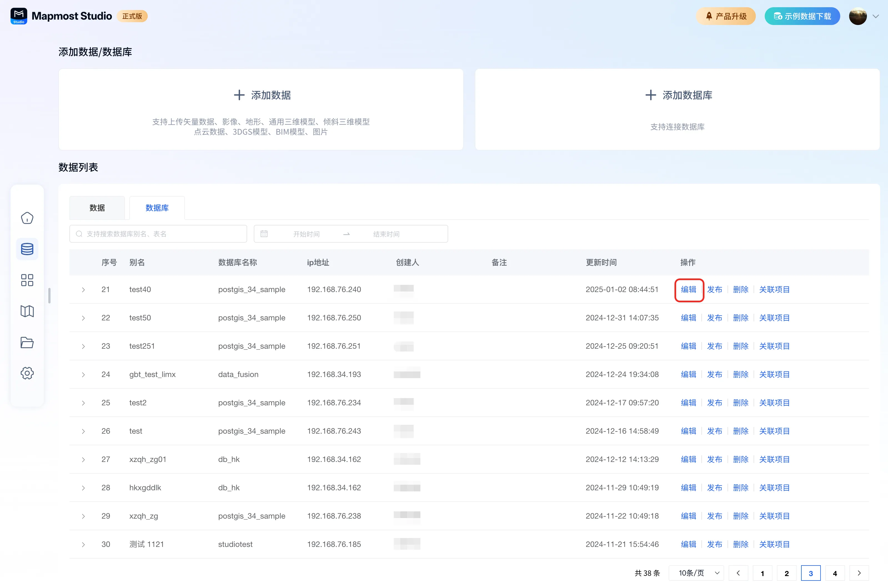Open the account dropdown arrow beside avatar
This screenshot has height=588, width=888.
click(x=876, y=16)
